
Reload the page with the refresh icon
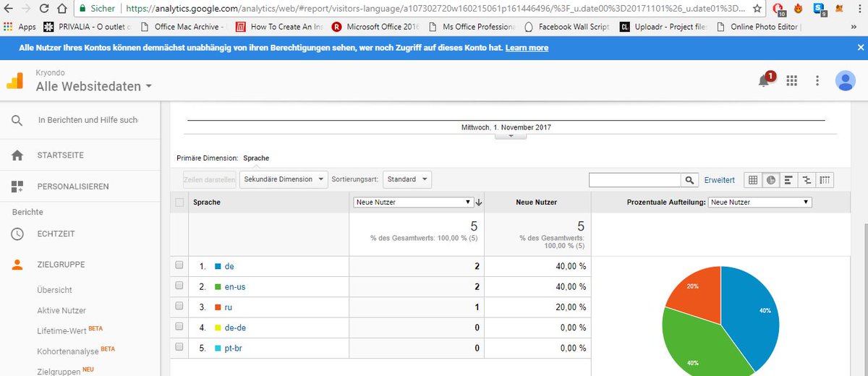45,9
